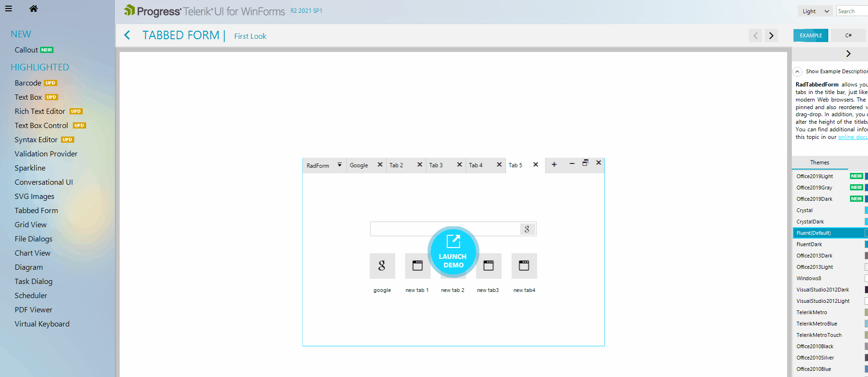Screen dimensions: 868x377
Task: Open the Text Box example
Action: 28,97
